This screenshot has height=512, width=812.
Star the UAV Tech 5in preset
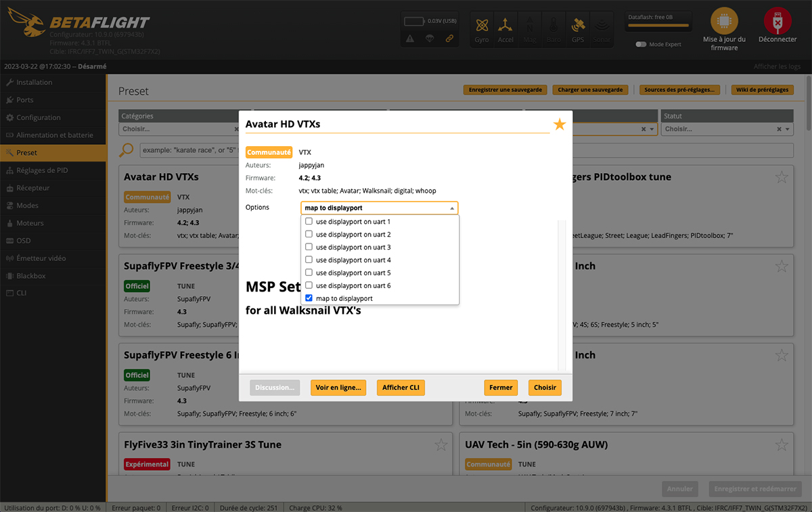click(x=782, y=445)
